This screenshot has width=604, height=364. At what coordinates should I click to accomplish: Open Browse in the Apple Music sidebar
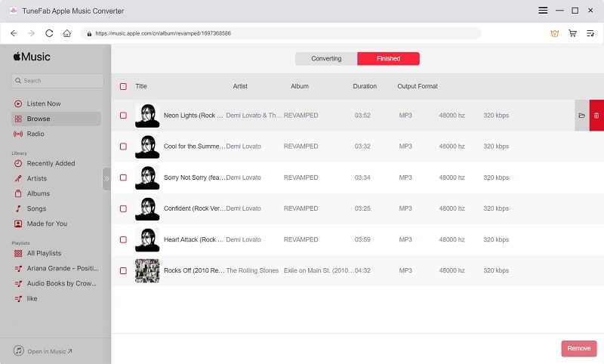pos(39,119)
